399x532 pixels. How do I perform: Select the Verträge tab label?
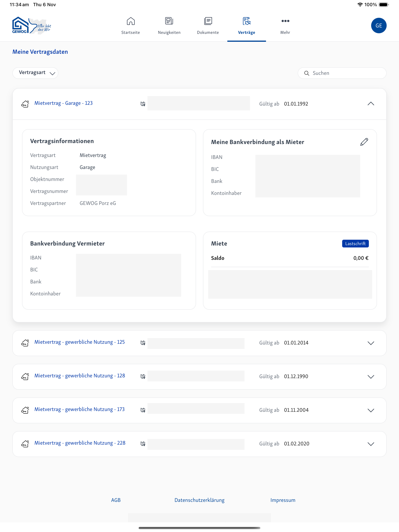click(246, 32)
